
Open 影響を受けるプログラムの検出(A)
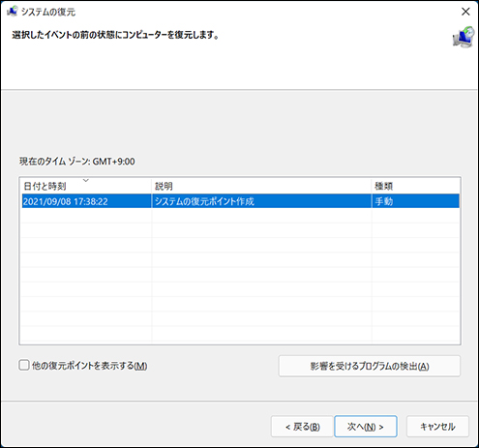pos(370,366)
